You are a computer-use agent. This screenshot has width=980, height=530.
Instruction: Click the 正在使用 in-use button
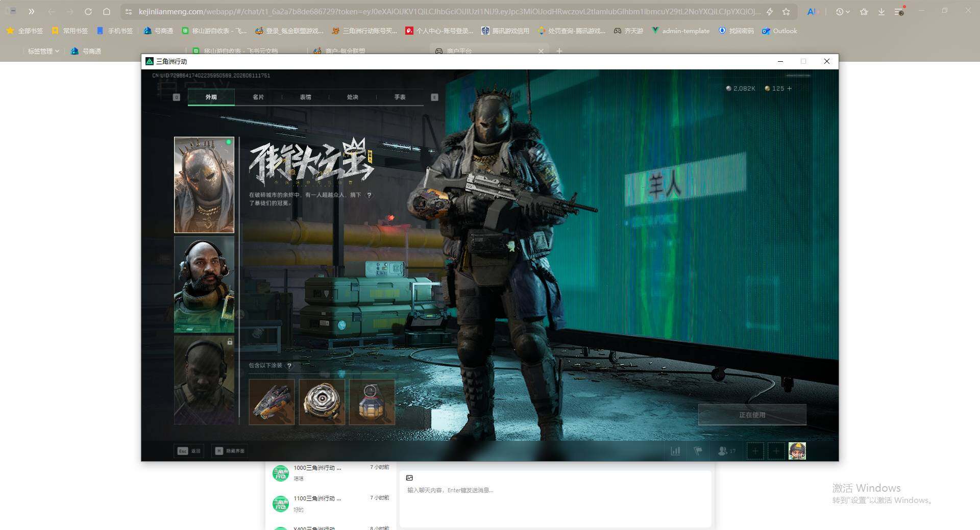[752, 415]
